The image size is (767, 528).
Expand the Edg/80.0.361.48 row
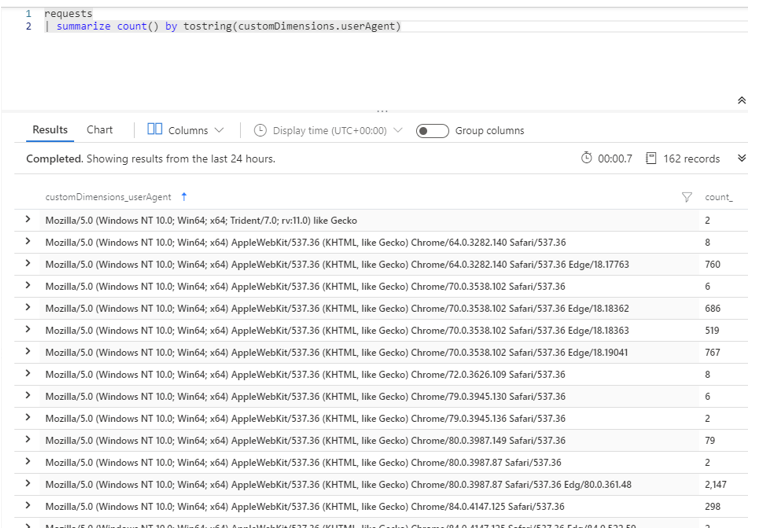[x=28, y=483]
